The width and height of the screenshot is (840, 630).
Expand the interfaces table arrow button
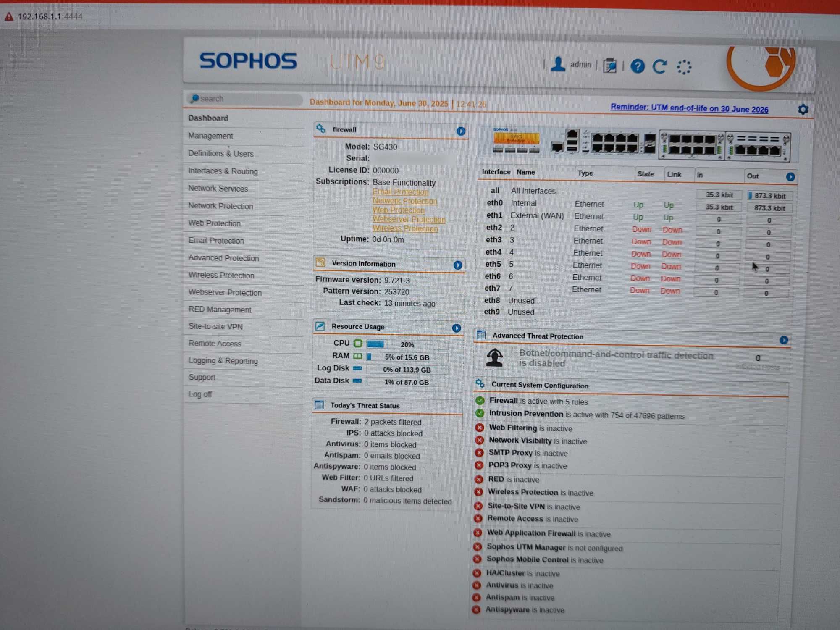pyautogui.click(x=790, y=177)
